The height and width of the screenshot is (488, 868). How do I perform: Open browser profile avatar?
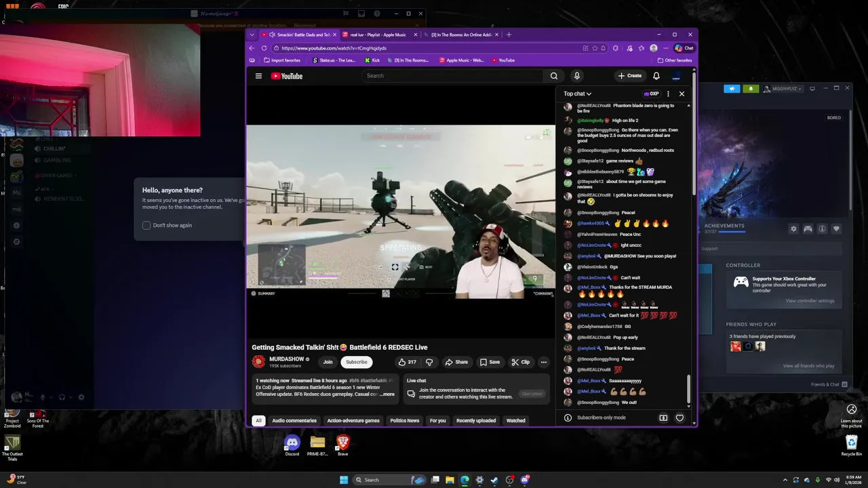653,48
